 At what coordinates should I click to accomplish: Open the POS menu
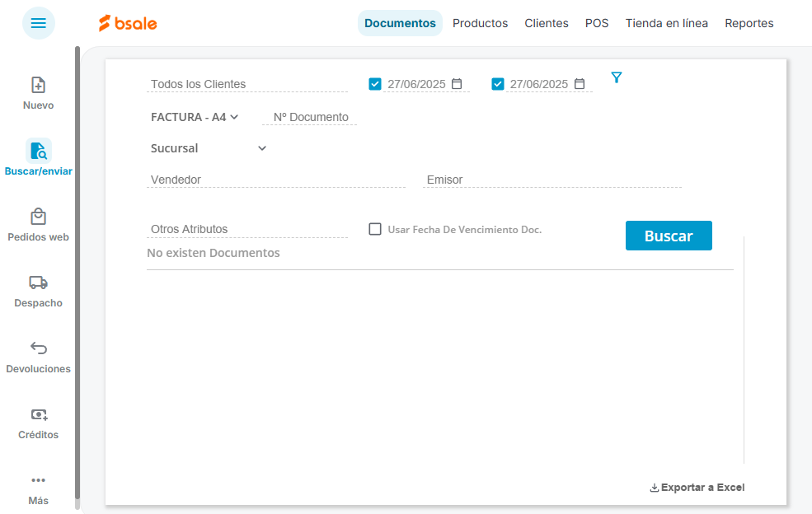point(597,23)
